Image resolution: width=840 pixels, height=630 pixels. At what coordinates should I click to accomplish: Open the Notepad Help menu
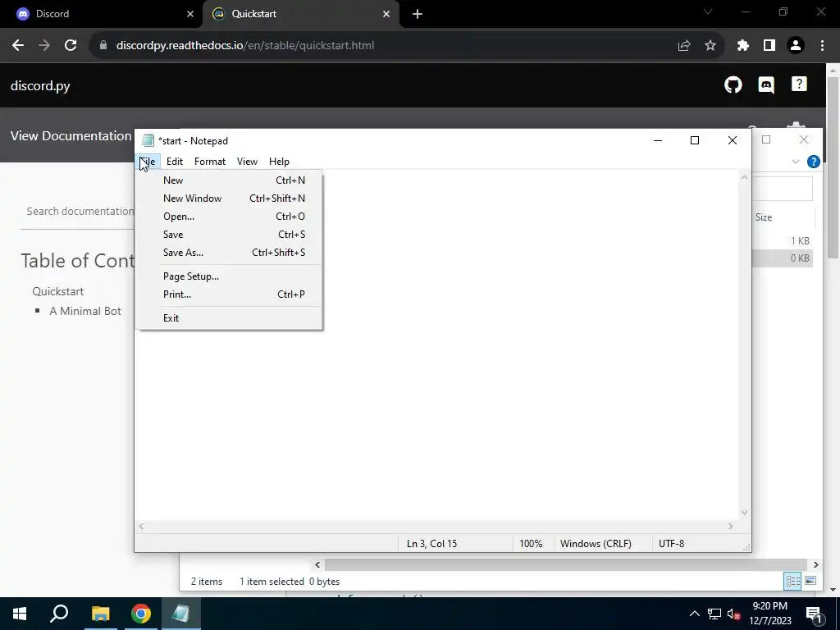[x=279, y=162]
